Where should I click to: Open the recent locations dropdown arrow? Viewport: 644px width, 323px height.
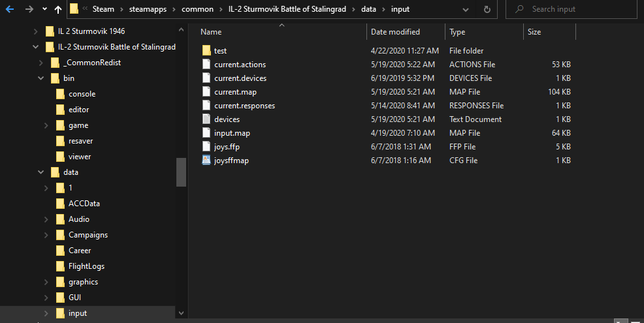click(44, 9)
